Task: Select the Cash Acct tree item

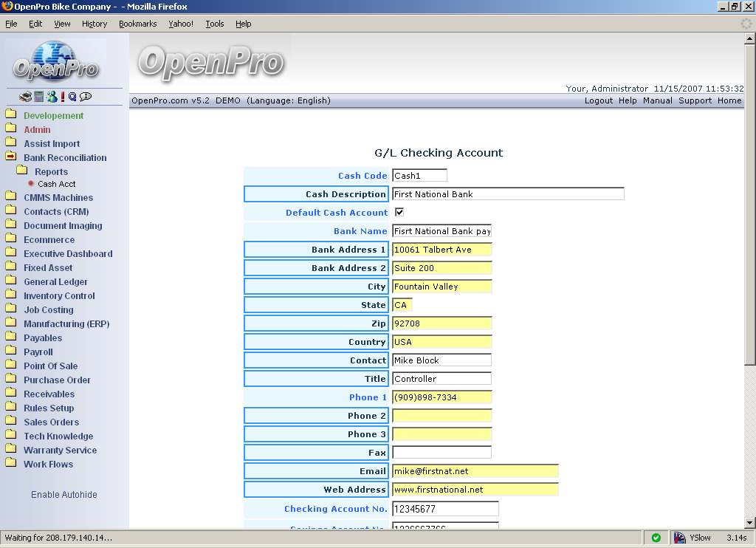Action: coord(56,184)
